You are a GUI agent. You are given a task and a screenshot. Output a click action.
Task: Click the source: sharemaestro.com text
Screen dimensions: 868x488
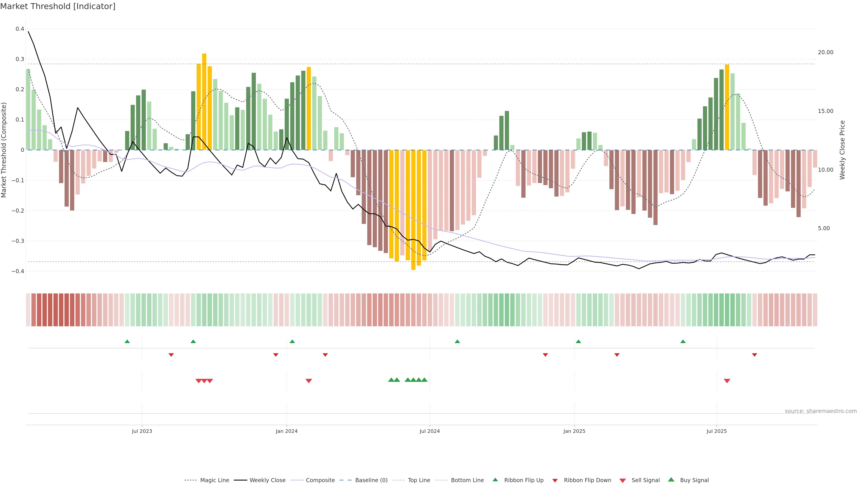[x=821, y=411]
